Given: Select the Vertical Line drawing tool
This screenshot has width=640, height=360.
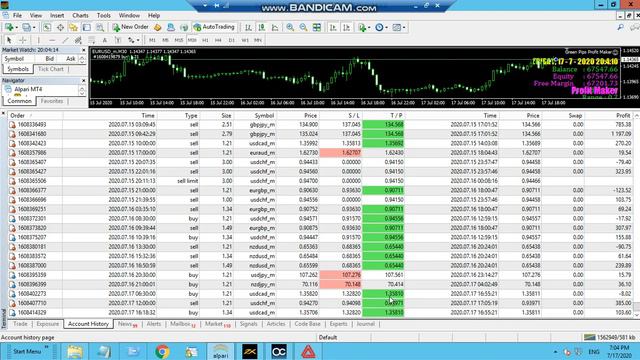Looking at the screenshot, I should coord(38,40).
